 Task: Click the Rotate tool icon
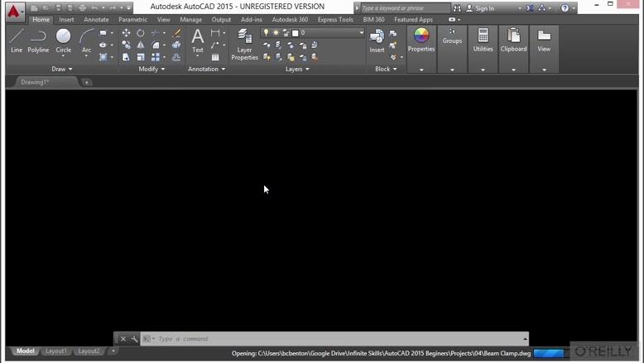141,33
